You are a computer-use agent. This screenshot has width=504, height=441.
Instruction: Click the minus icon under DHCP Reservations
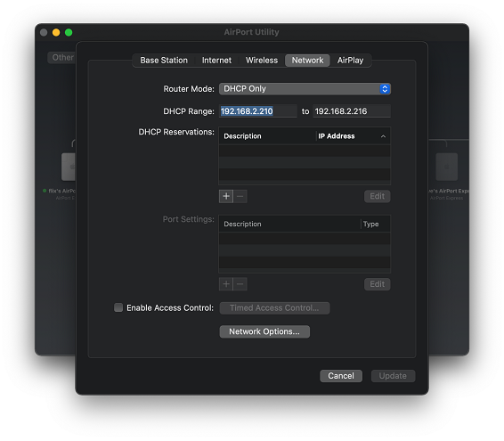tap(240, 196)
